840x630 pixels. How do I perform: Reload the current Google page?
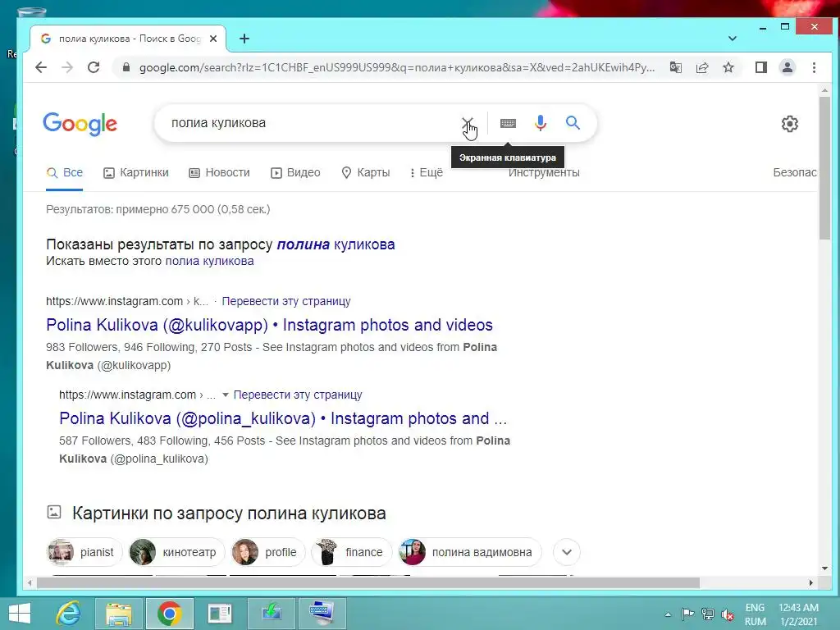(94, 67)
